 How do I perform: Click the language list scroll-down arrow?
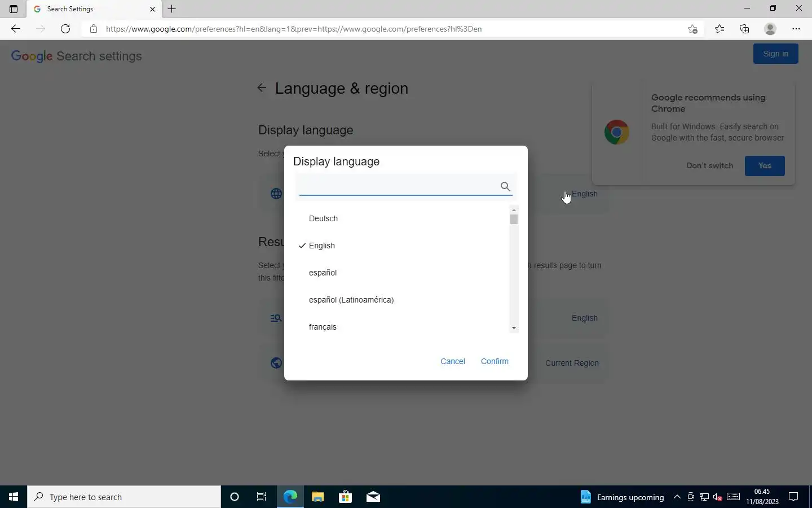pyautogui.click(x=514, y=328)
